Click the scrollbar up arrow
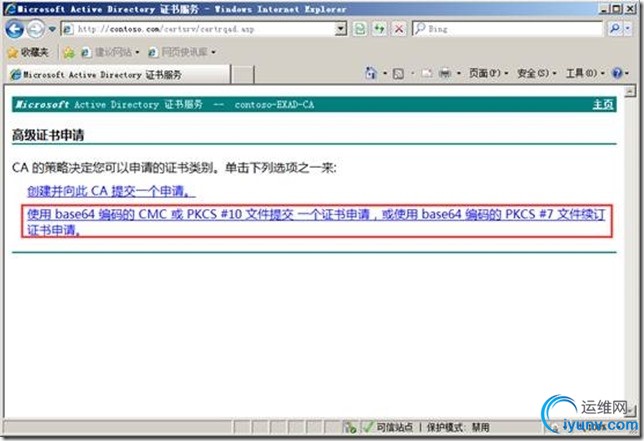 click(x=630, y=92)
